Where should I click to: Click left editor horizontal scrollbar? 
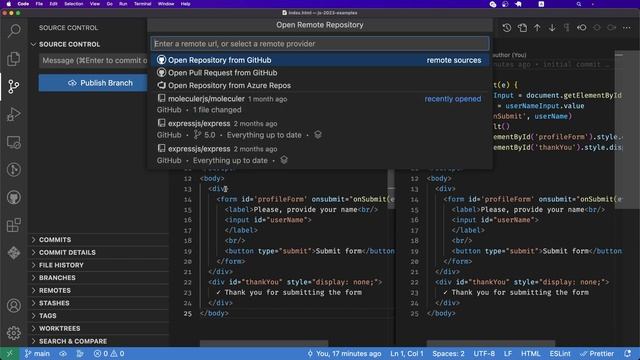(264, 343)
